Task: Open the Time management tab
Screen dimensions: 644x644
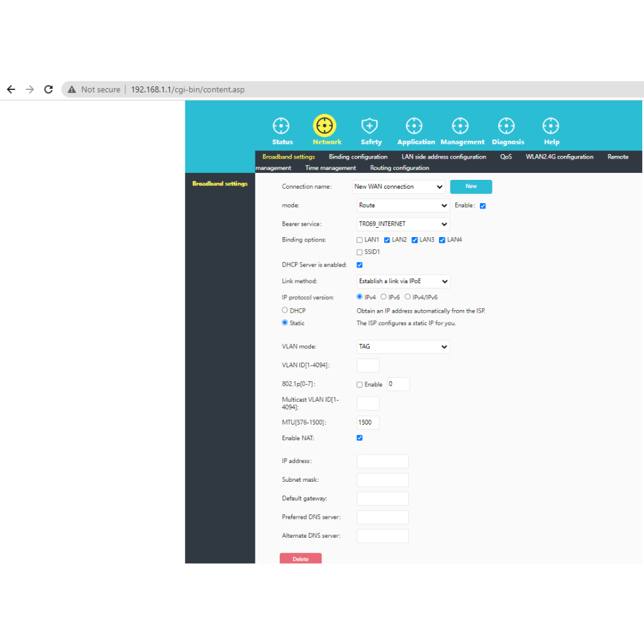Action: click(330, 168)
